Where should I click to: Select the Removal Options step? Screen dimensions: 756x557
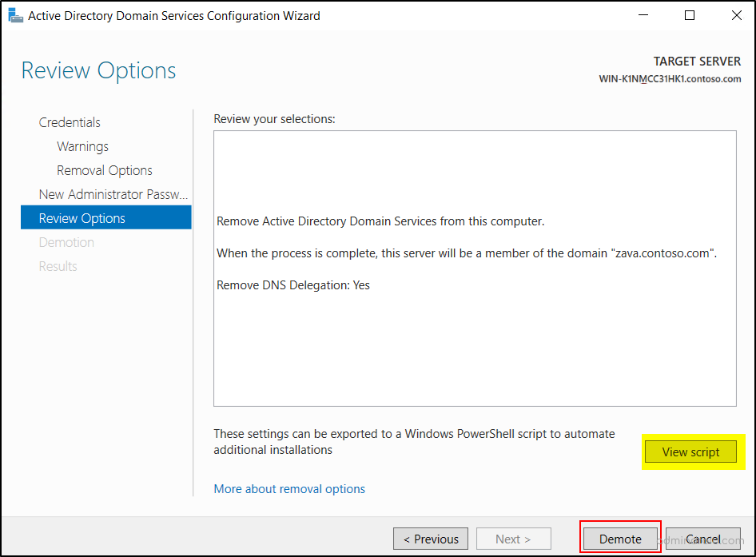click(104, 169)
